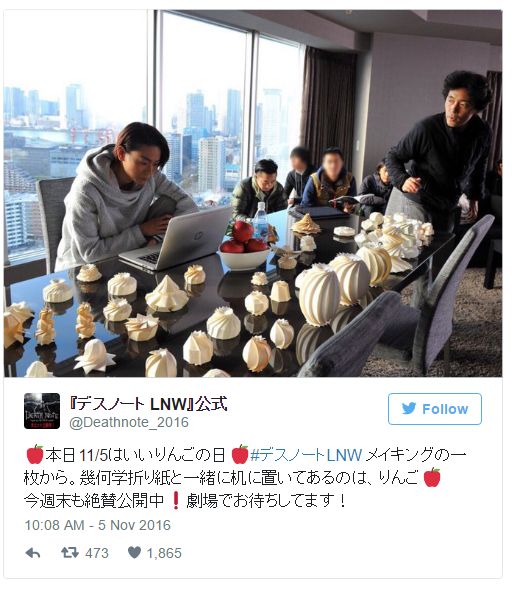The height and width of the screenshot is (596, 514).
Task: Open the retweet count 473
Action: pos(97,553)
